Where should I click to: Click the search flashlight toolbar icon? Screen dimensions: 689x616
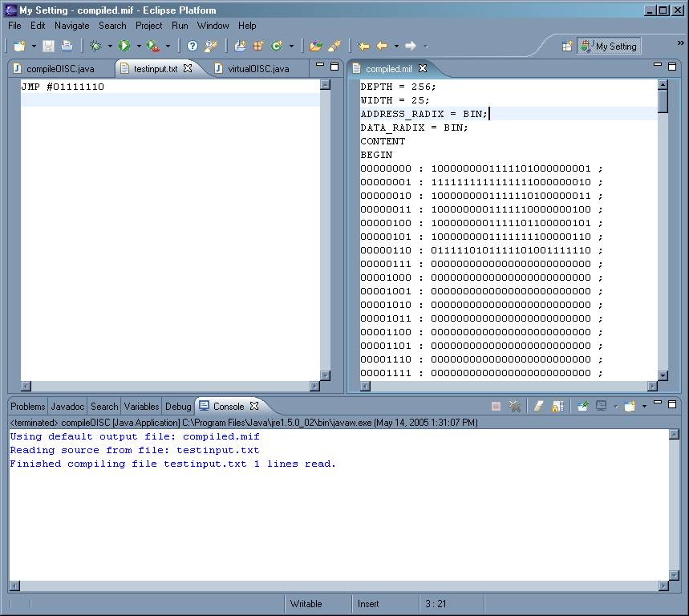pos(212,46)
